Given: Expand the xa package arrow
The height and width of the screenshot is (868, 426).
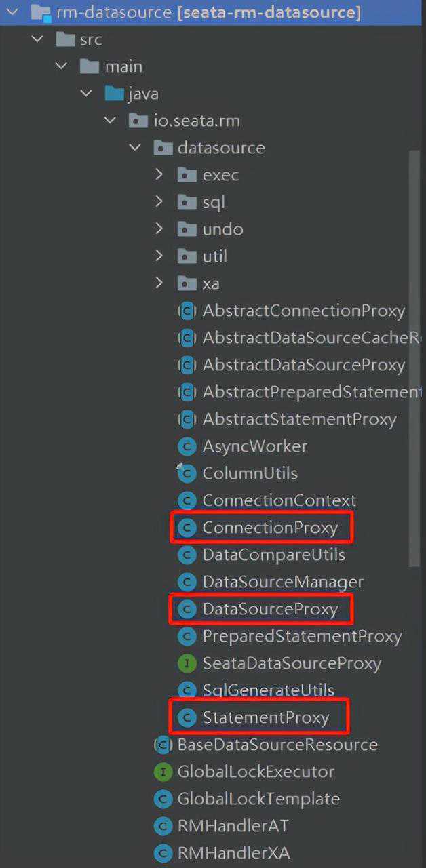Looking at the screenshot, I should (159, 283).
